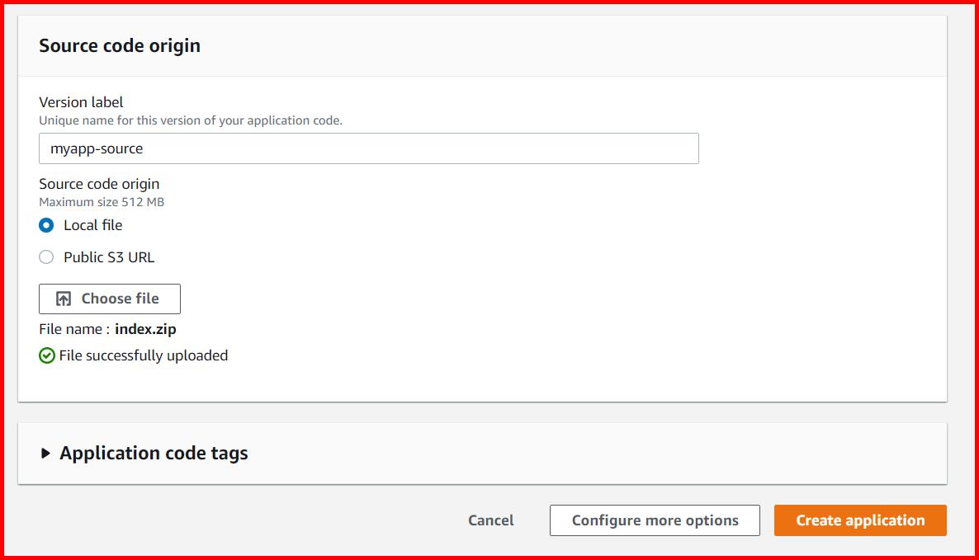Click the Version label heading

(x=80, y=102)
